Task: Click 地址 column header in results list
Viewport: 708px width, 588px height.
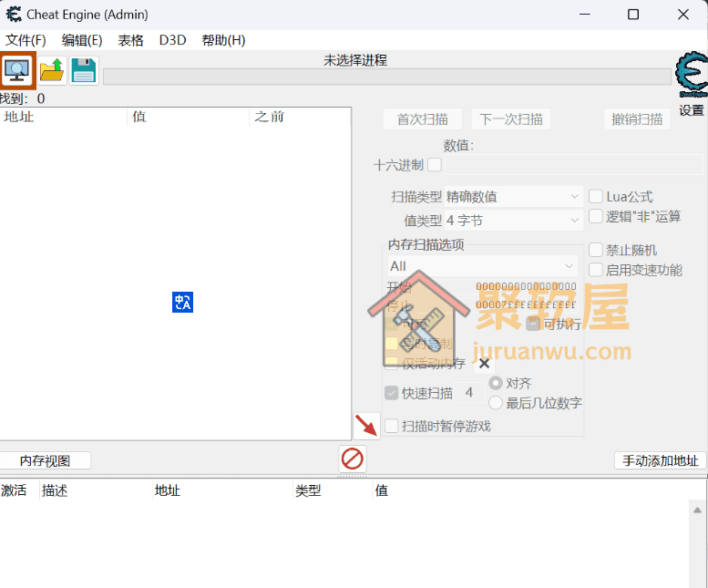Action: (63, 117)
